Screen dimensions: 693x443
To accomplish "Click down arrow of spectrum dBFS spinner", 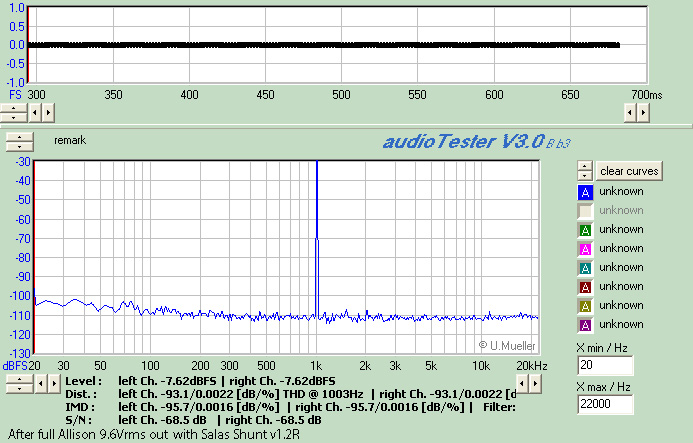I will click(19, 389).
